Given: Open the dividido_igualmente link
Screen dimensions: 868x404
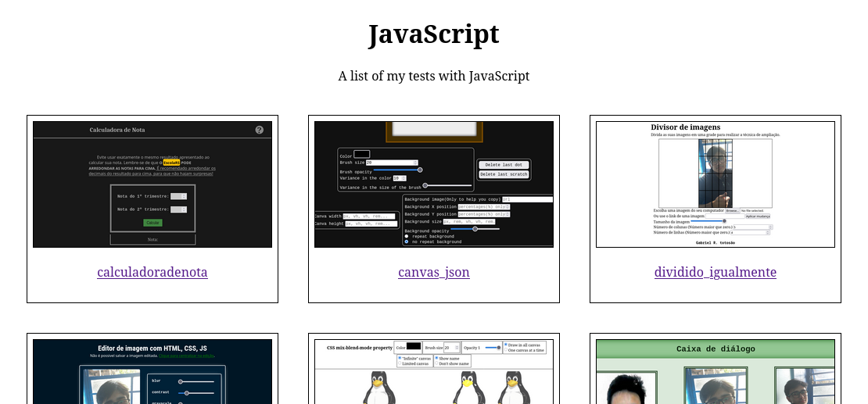Looking at the screenshot, I should (x=716, y=272).
